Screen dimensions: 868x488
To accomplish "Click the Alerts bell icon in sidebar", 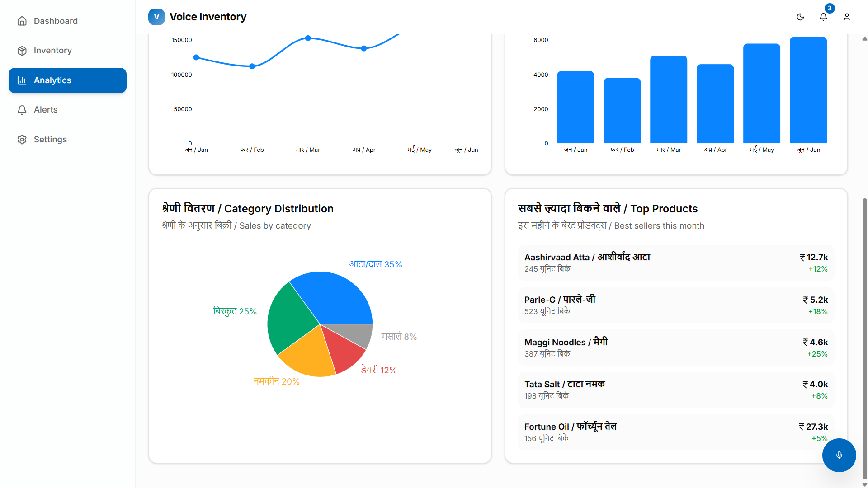I will click(x=22, y=110).
